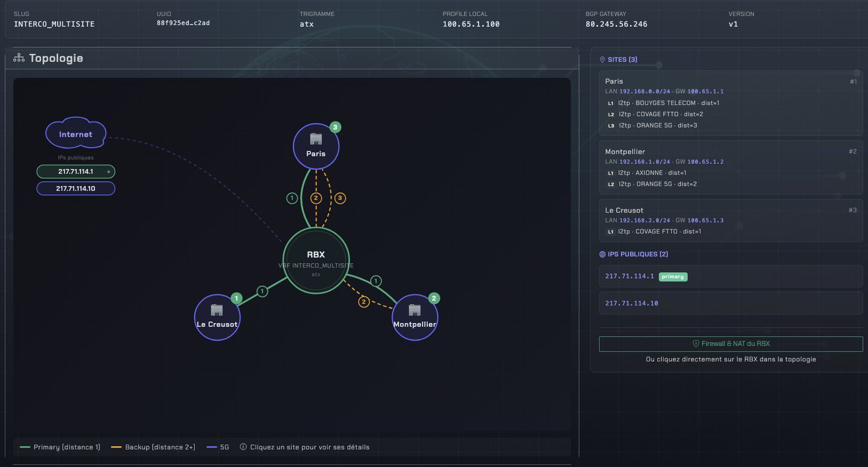Open the Montpellier site card
The height and width of the screenshot is (467, 868).
tap(731, 168)
